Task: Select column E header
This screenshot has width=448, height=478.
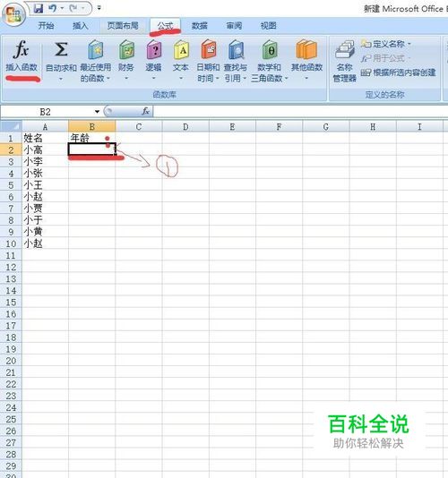Action: click(232, 126)
